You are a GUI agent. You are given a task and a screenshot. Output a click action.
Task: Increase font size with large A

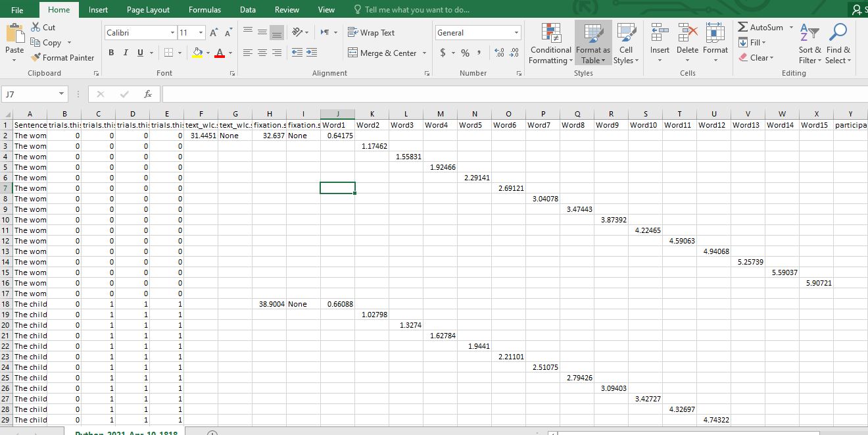pyautogui.click(x=214, y=33)
